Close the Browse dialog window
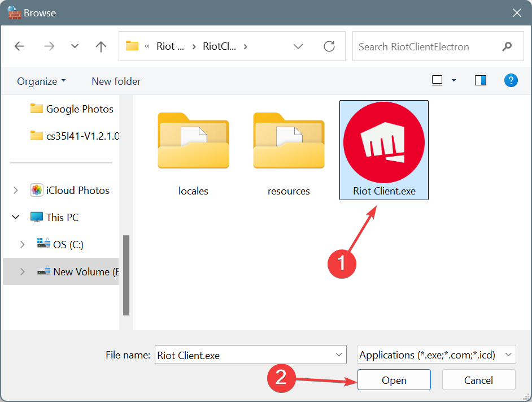This screenshot has width=532, height=402. pos(517,13)
